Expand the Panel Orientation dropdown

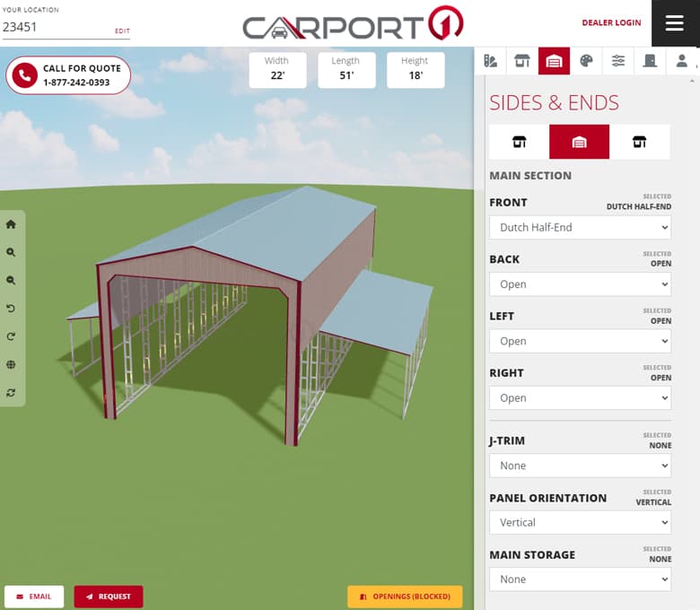coord(580,522)
